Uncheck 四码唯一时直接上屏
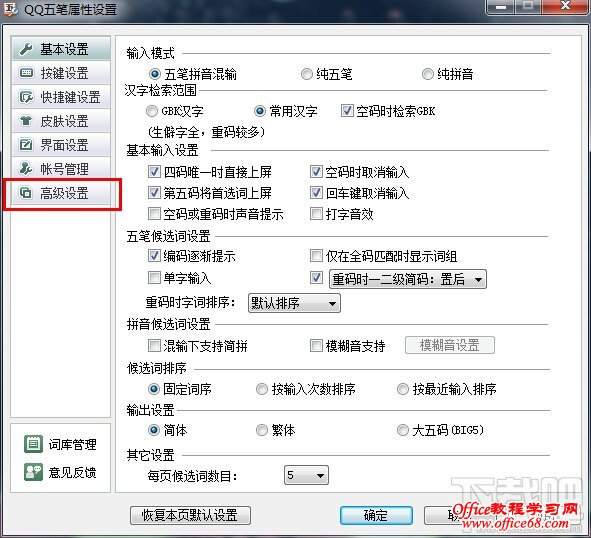This screenshot has width=591, height=538. pos(154,172)
